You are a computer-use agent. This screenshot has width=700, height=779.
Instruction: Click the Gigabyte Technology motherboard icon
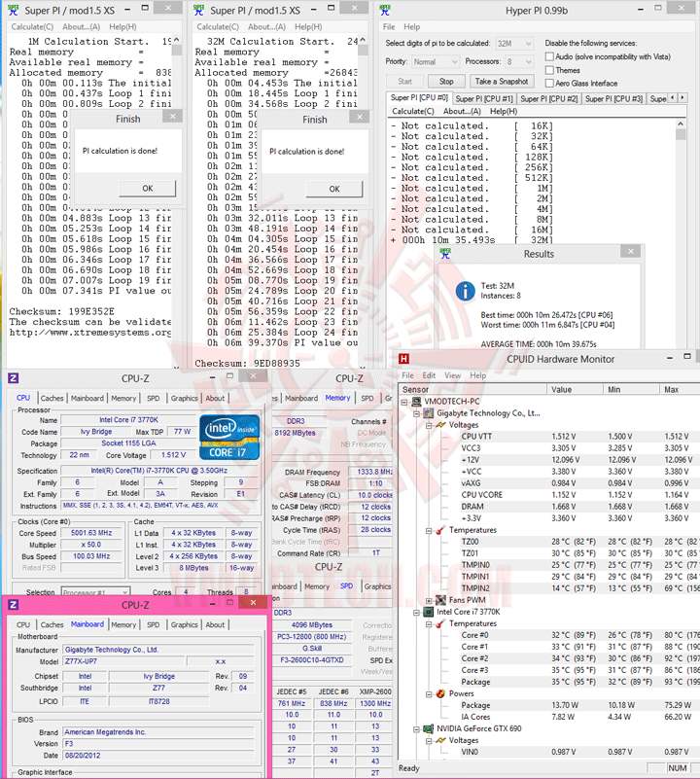pos(429,413)
